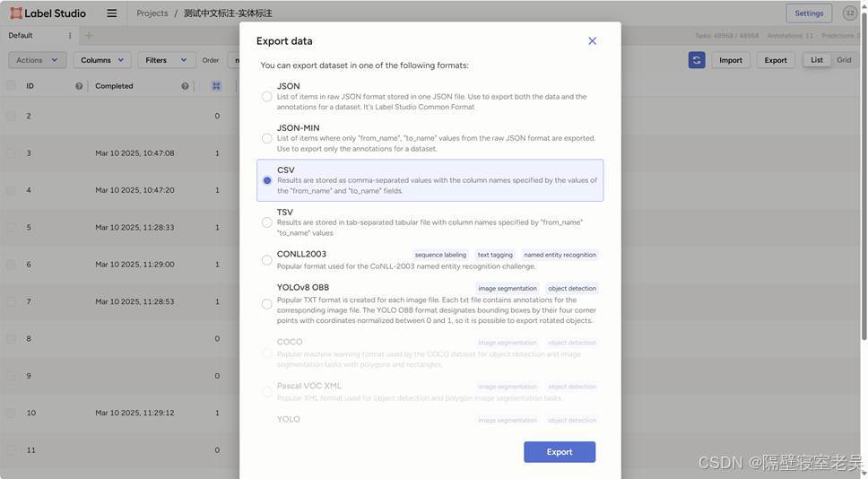This screenshot has width=868, height=479.
Task: Click the Mar 10 2025, 11:29:12 cell
Action: tap(135, 413)
